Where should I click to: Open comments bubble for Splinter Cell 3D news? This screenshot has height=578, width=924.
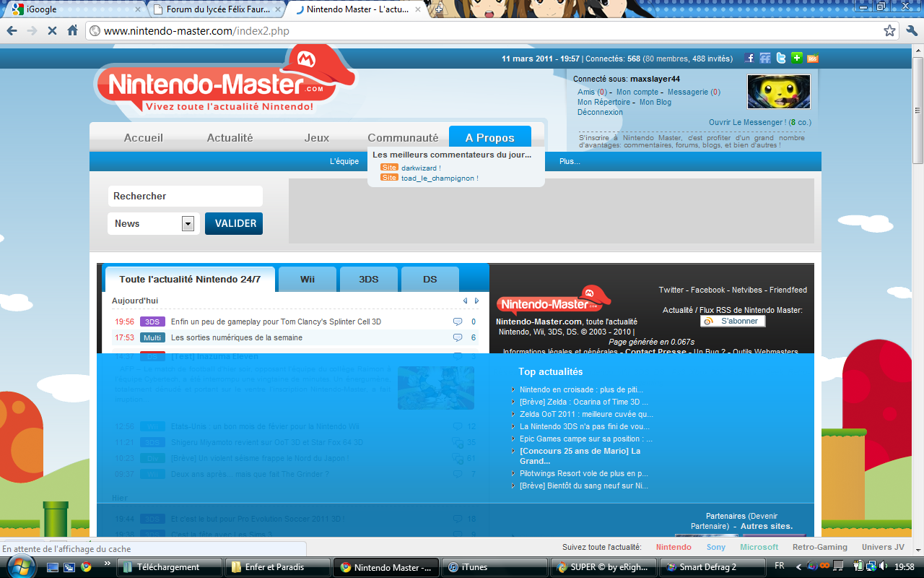457,322
